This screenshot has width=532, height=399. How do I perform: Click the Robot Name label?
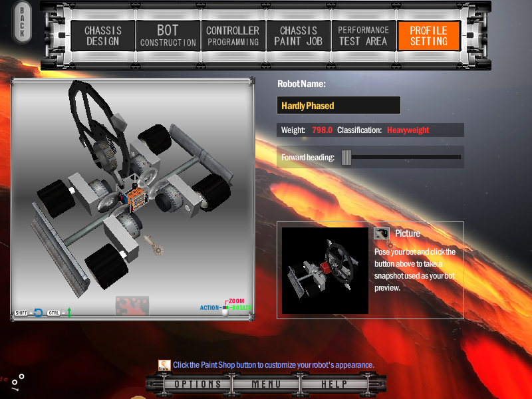[302, 84]
